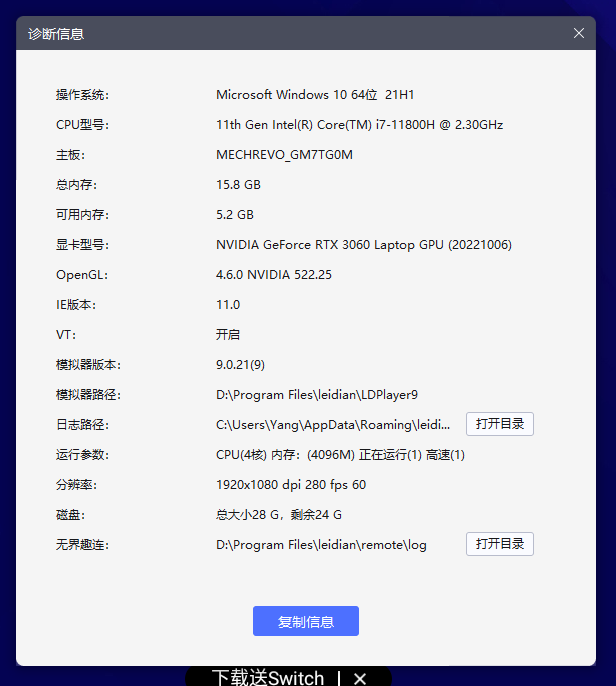616x686 pixels.
Task: Select the operating system value Windows 10
Action: (315, 95)
